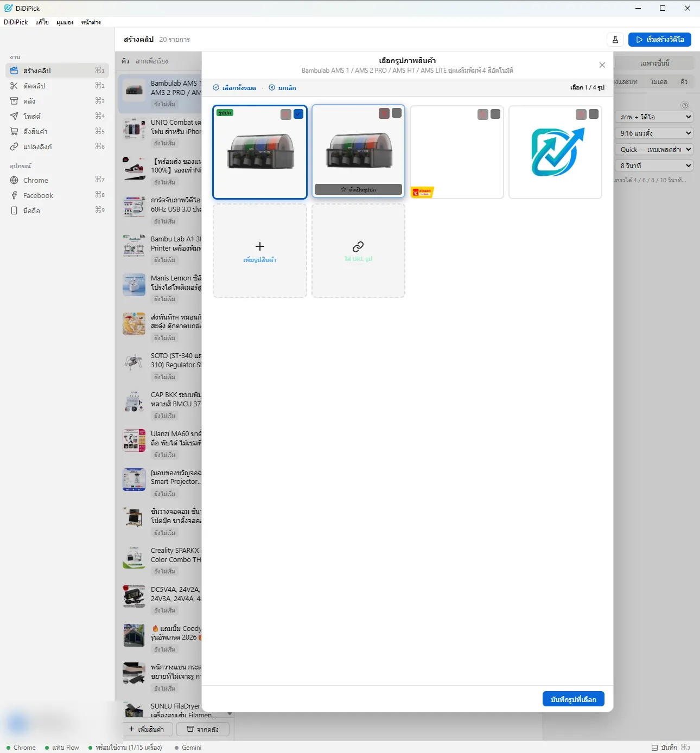
Task: Open the Quick template dropdown
Action: [655, 149]
